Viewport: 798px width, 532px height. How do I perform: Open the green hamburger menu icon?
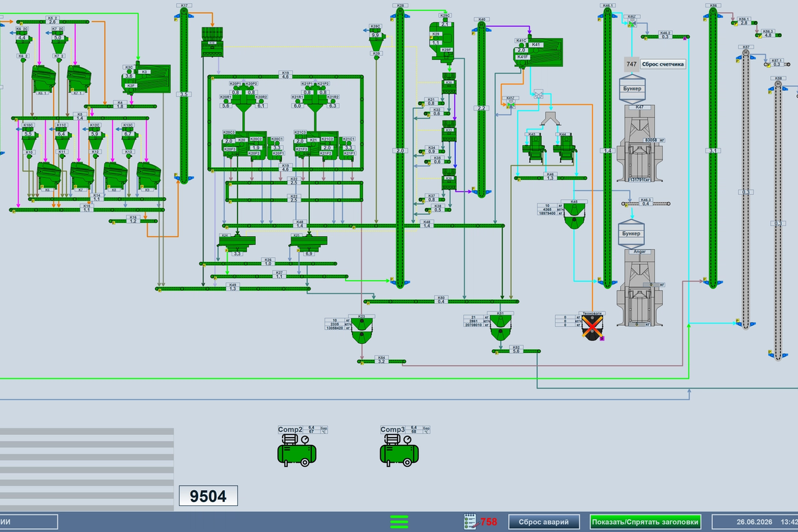point(400,521)
